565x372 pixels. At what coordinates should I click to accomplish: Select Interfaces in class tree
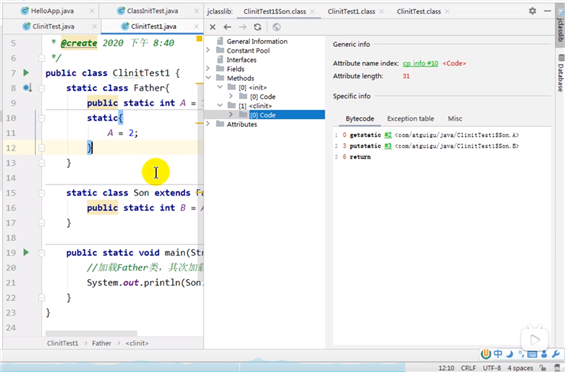(x=241, y=59)
